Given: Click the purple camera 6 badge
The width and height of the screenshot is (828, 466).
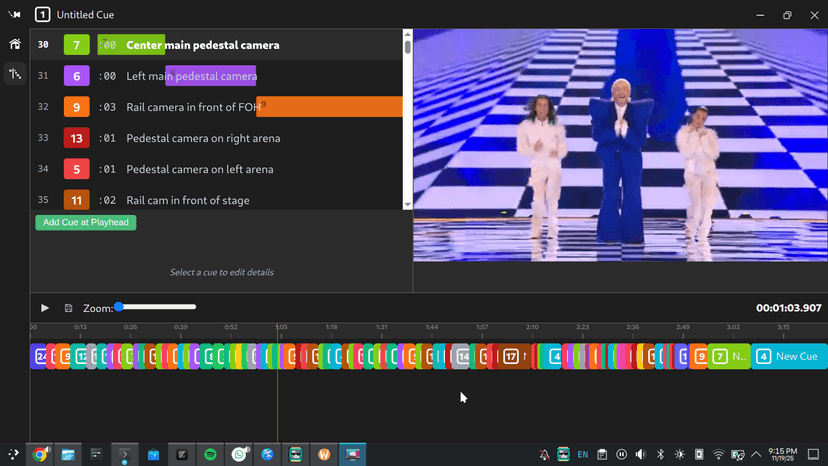Looking at the screenshot, I should point(77,76).
